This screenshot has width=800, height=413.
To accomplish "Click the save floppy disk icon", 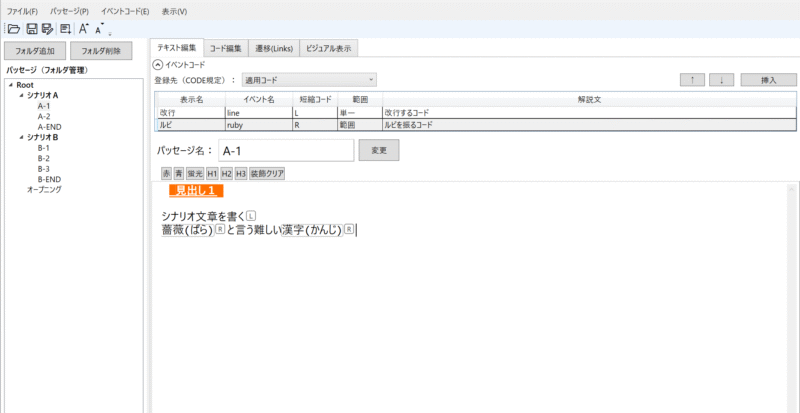I will 32,29.
